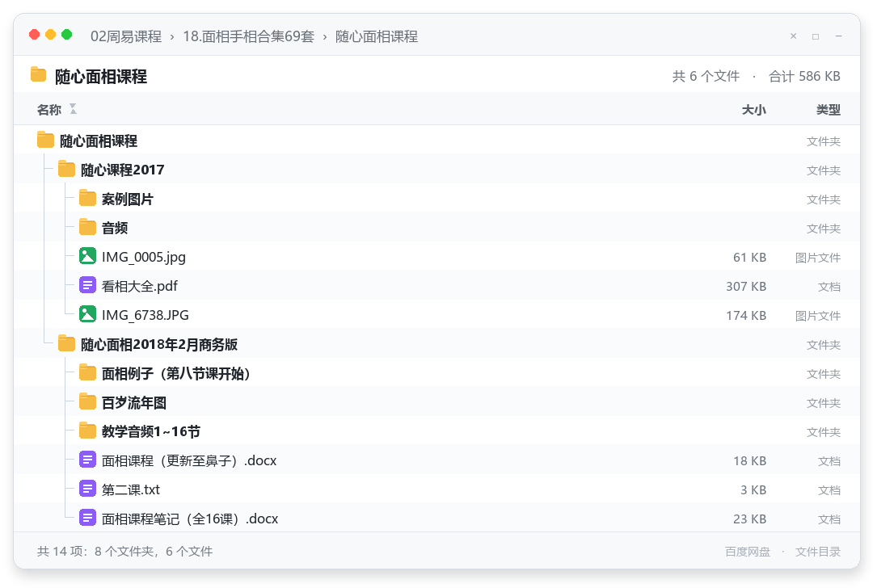873x588 pixels.
Task: Click document icon of 看相大全.pdf
Action: pos(87,285)
